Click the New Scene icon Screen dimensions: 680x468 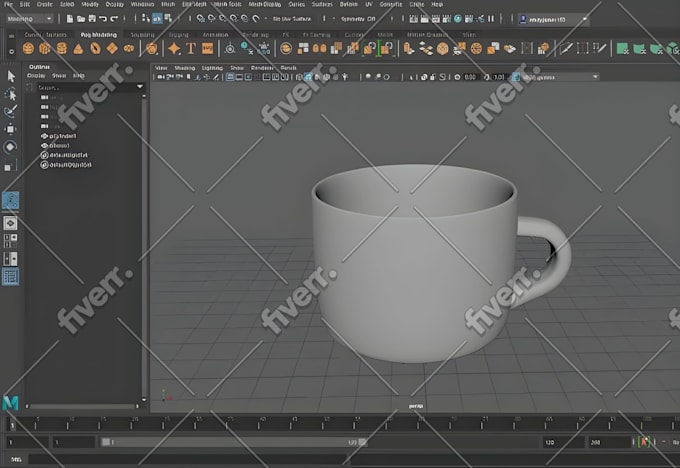click(x=70, y=19)
